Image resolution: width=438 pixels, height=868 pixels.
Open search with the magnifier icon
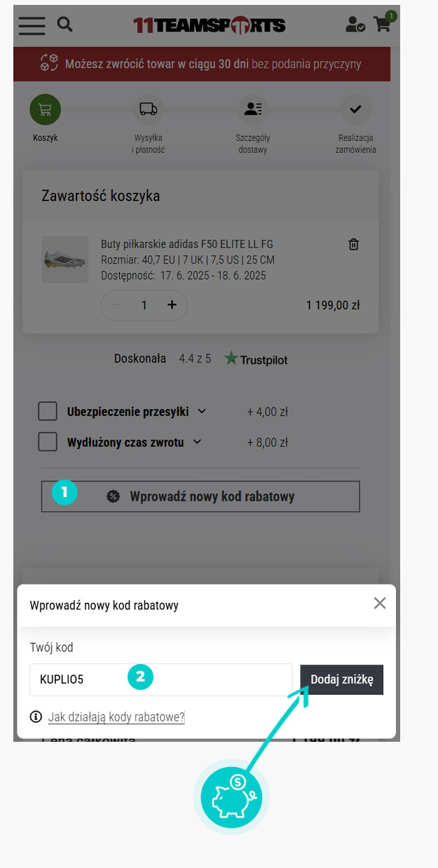pos(65,25)
